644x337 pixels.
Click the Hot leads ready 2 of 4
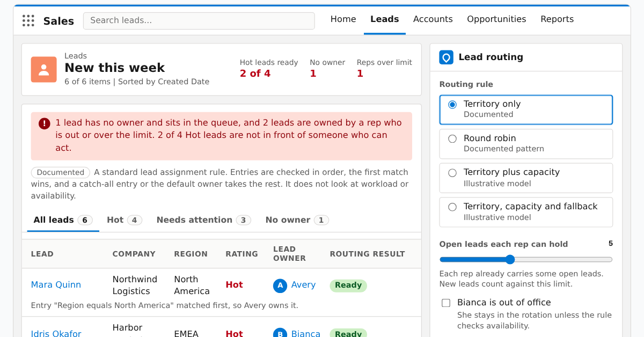tap(269, 69)
